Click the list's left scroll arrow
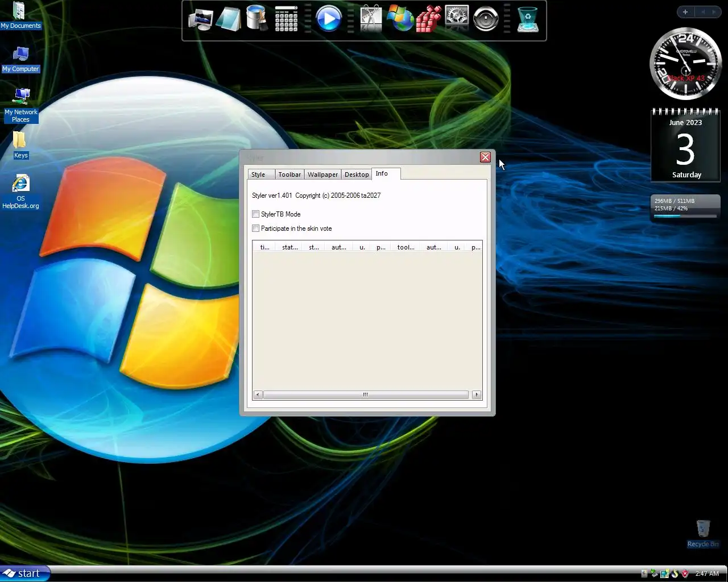This screenshot has height=582, width=728. (258, 394)
